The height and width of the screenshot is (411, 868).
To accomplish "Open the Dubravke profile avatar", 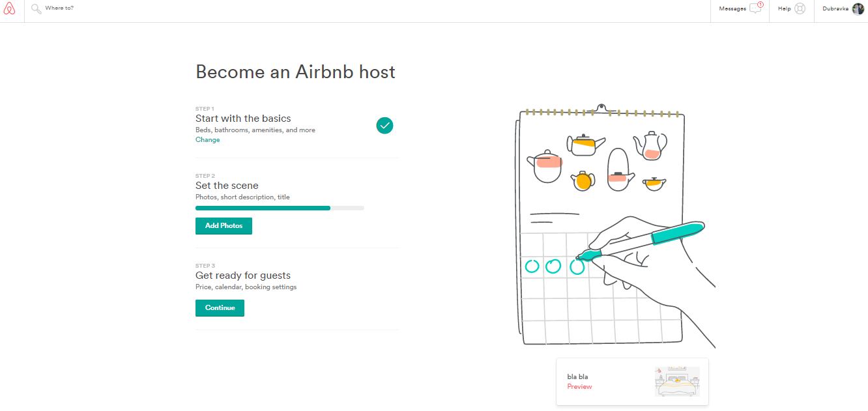I will click(858, 8).
